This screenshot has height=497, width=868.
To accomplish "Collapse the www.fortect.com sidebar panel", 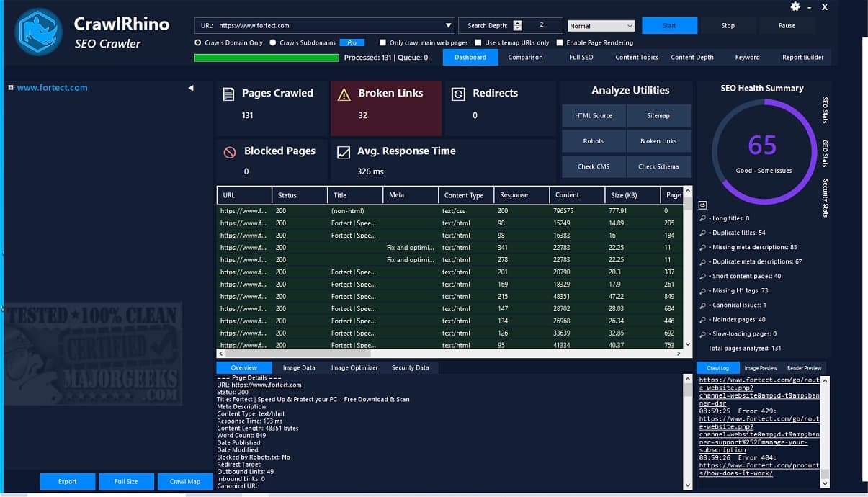I will click(190, 87).
